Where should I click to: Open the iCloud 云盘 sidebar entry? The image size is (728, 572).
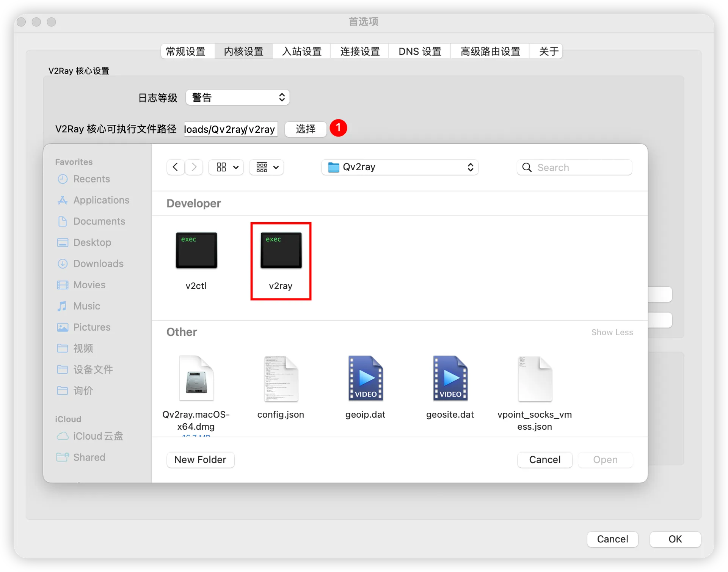(97, 436)
